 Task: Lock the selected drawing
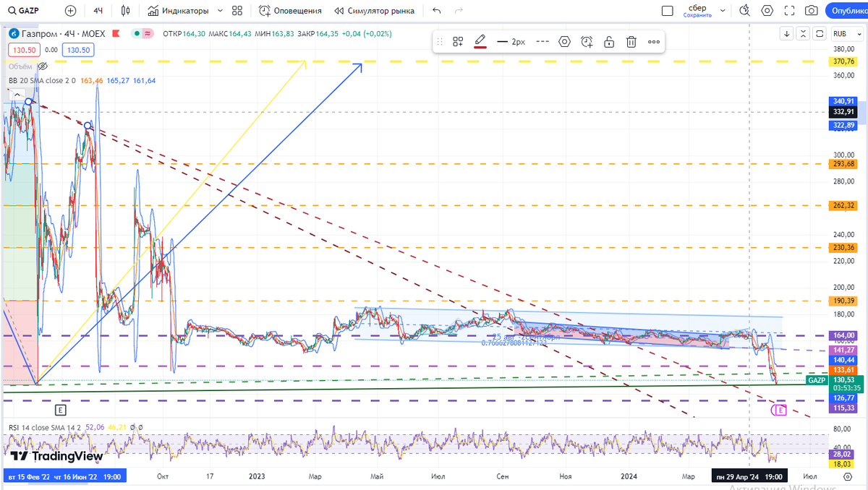pos(609,41)
